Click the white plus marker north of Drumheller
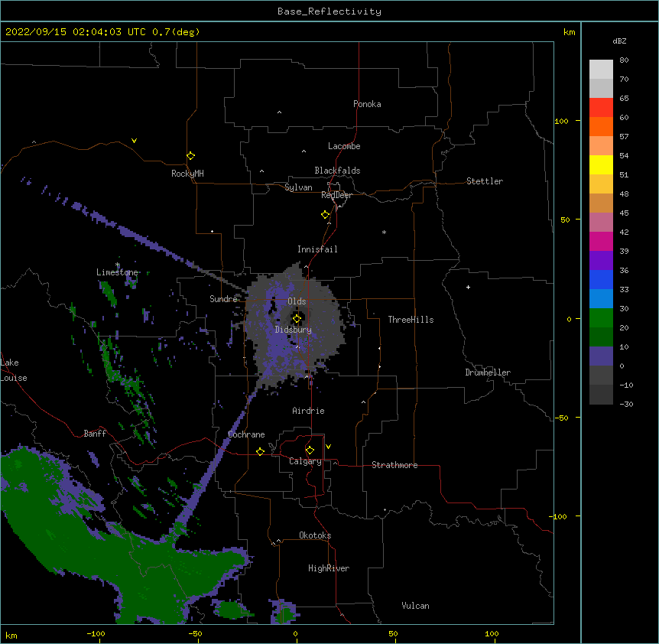The width and height of the screenshot is (659, 644). point(468,287)
